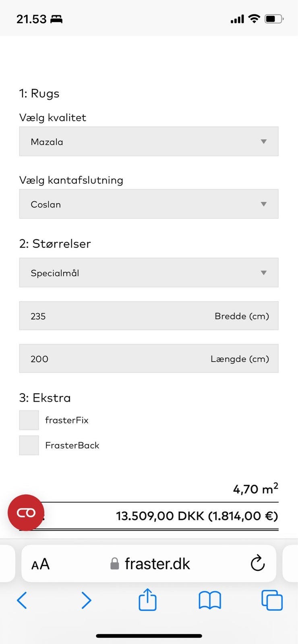Image resolution: width=298 pixels, height=644 pixels.
Task: Open the Mazala quality dropdown
Action: point(149,142)
